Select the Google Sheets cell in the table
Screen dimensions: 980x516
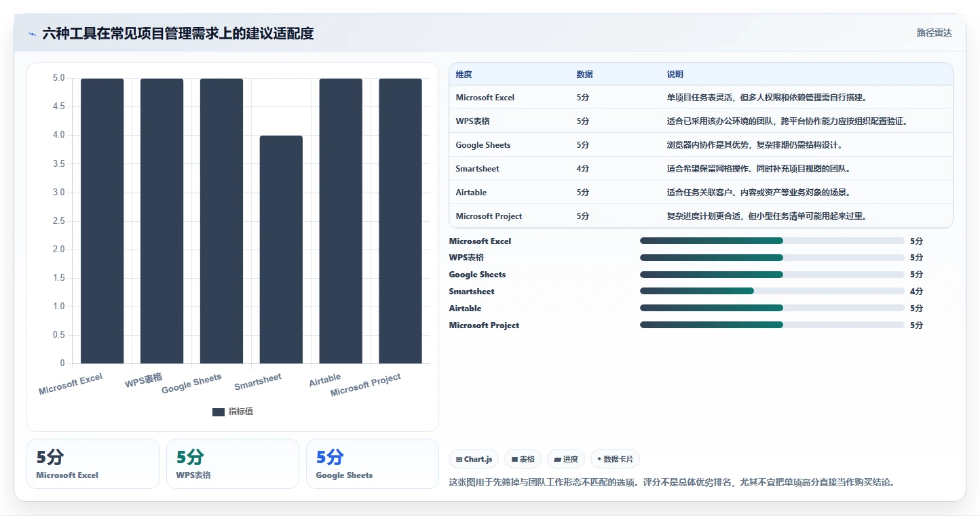483,145
